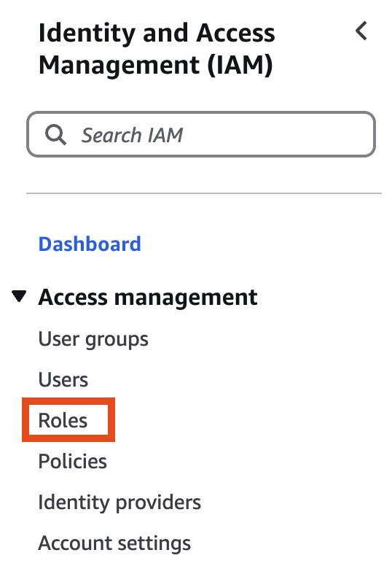
Task: Click the Identity and Access Management title
Action: [157, 49]
